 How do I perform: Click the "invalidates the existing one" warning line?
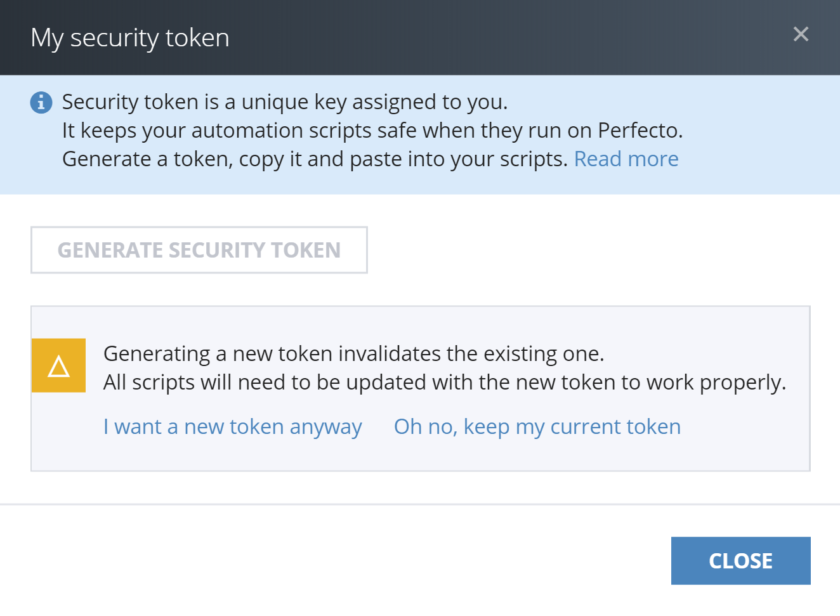[353, 353]
